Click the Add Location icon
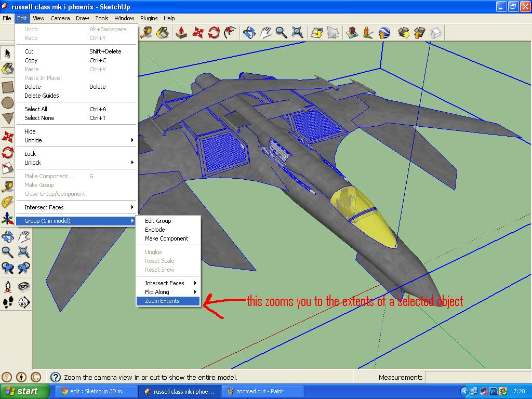This screenshot has width=532, height=399. pos(317,33)
